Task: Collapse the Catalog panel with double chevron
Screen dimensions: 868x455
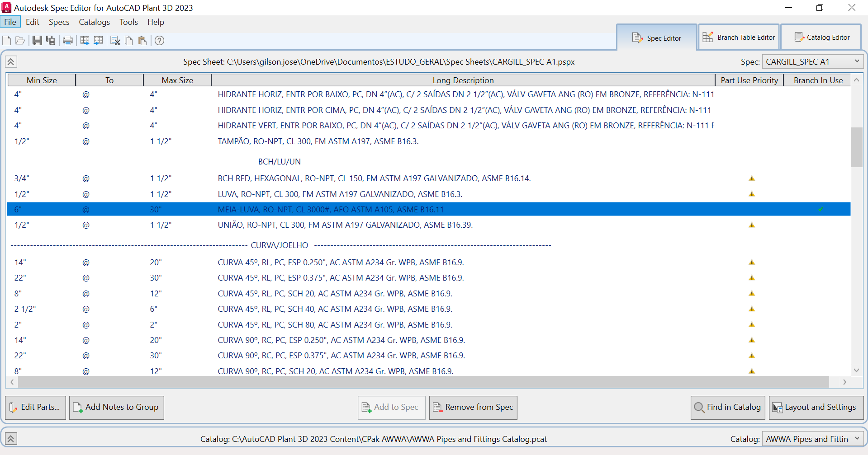Action: (x=11, y=438)
